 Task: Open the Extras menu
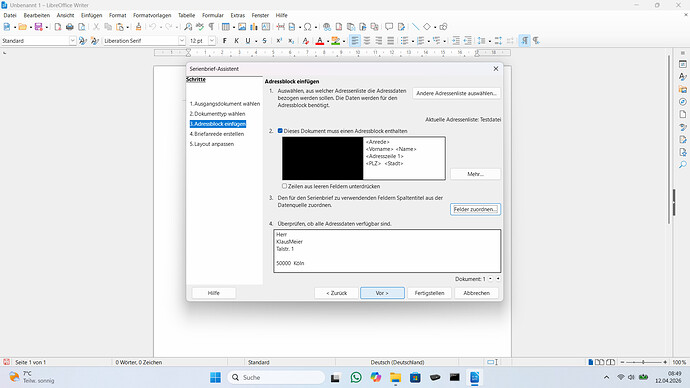click(238, 15)
